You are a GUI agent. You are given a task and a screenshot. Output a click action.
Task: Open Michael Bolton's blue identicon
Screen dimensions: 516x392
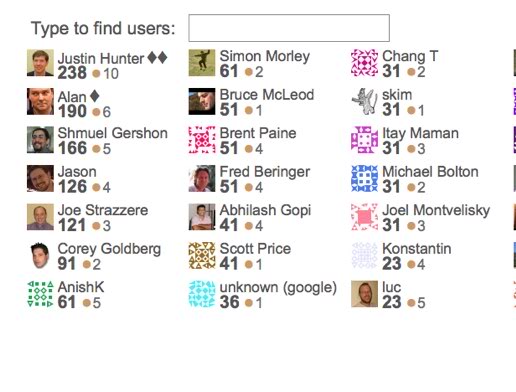tap(365, 179)
